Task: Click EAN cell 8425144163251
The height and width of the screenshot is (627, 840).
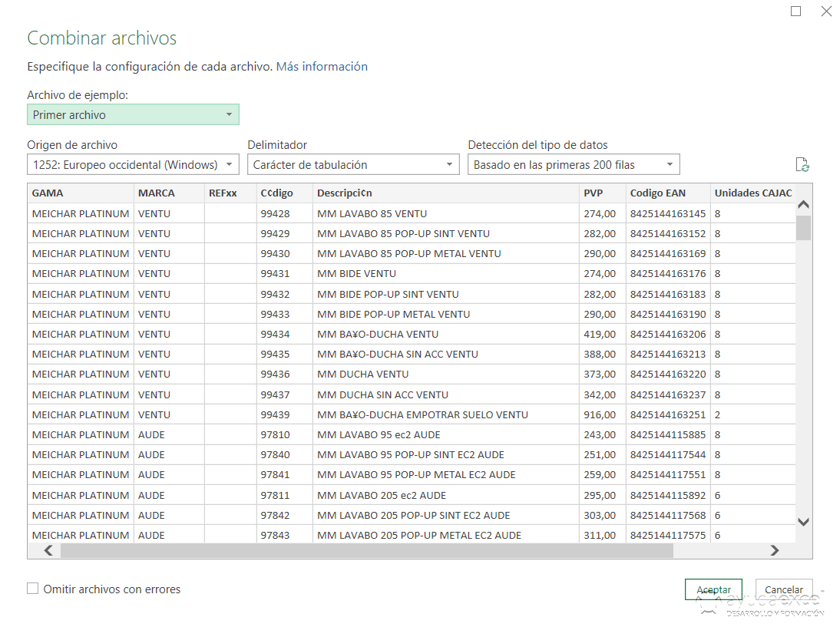Action: point(668,414)
